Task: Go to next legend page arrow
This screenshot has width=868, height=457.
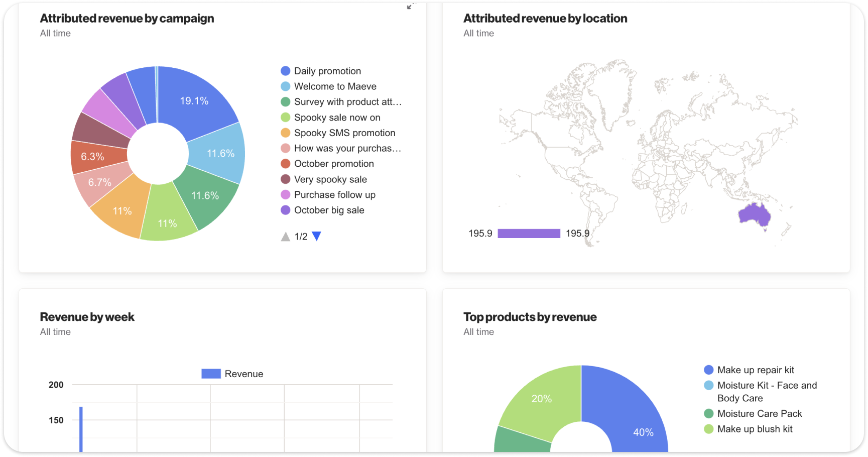Action: (x=316, y=236)
